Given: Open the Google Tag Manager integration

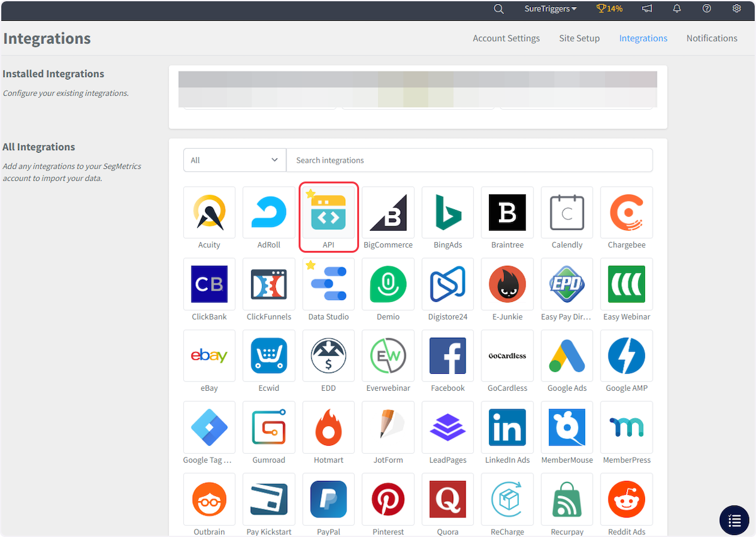Looking at the screenshot, I should 209,427.
